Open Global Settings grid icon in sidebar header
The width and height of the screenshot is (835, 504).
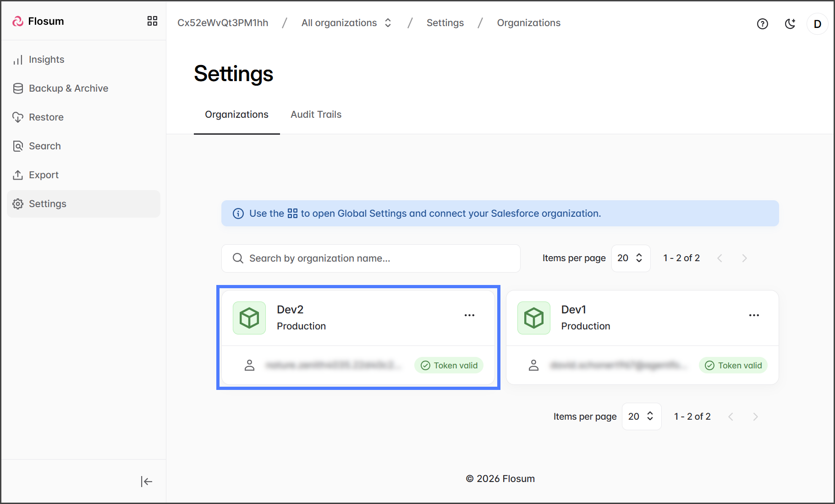pos(152,21)
